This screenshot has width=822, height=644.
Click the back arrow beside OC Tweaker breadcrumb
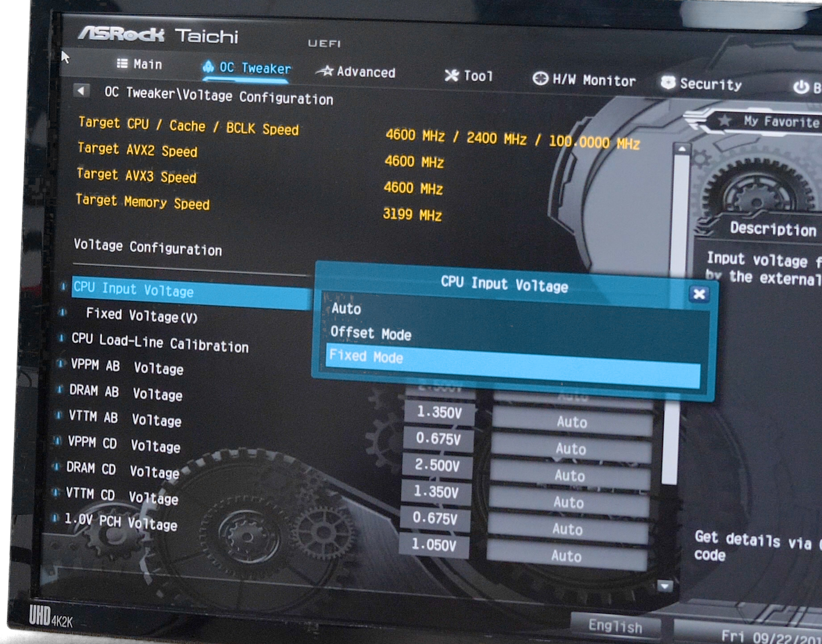coord(81,91)
